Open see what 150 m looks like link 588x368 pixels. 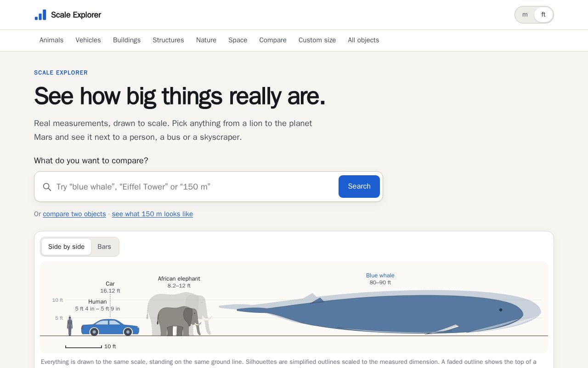tap(153, 214)
